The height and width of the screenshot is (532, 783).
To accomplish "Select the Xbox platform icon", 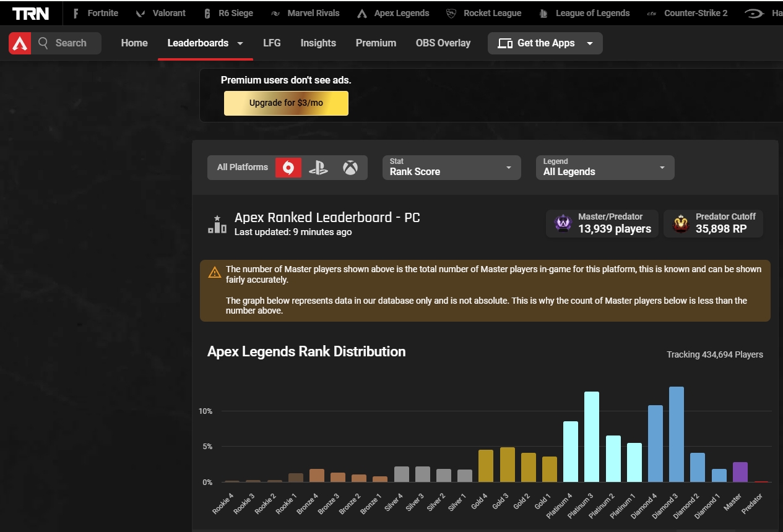I will pos(350,167).
